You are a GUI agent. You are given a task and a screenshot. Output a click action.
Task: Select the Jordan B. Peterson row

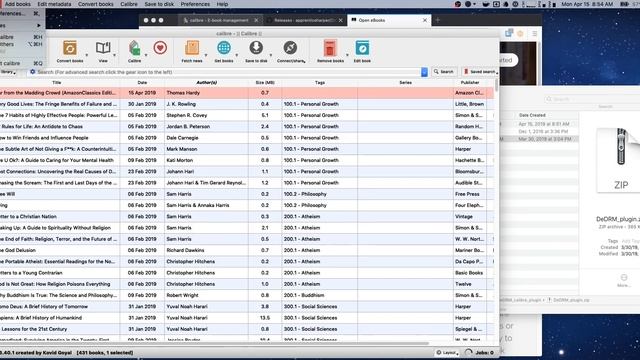pos(247,127)
